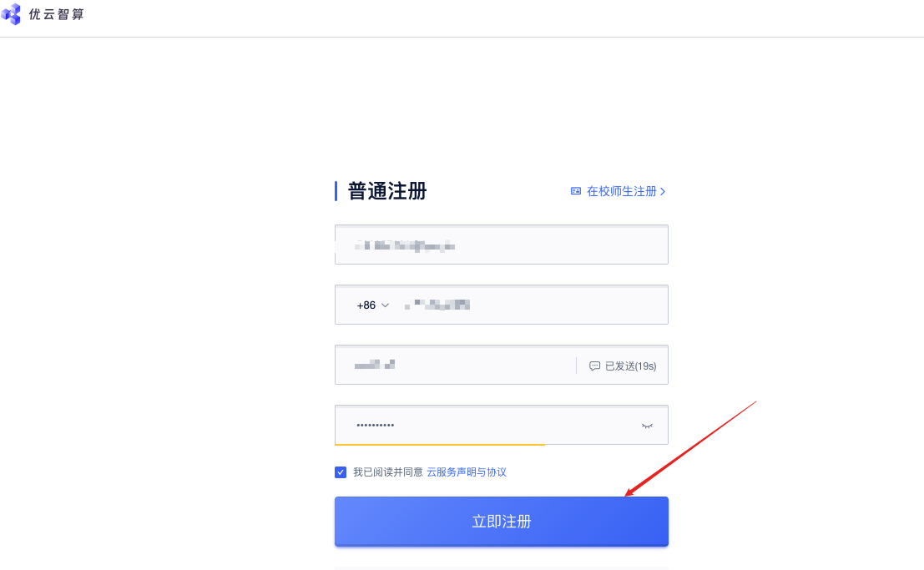Click the blurred email input field

pos(502,245)
